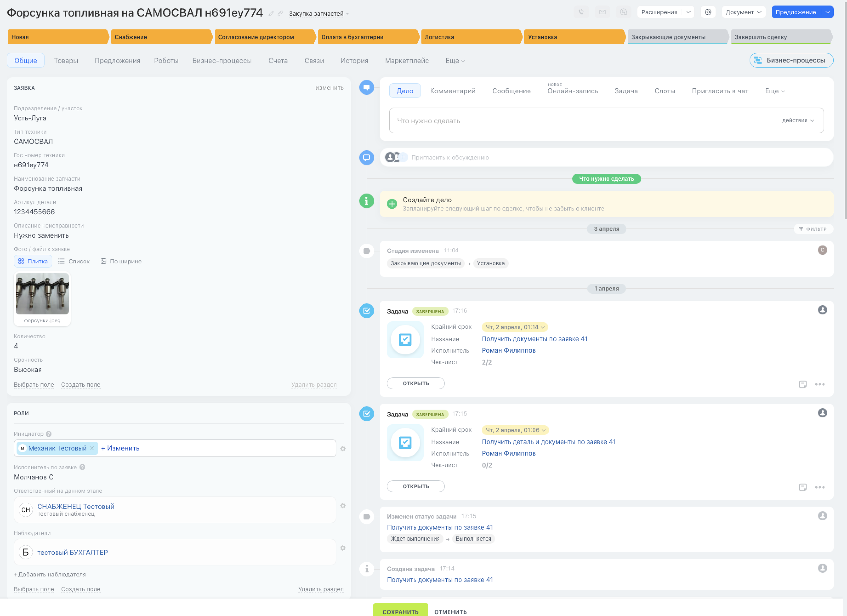Click the phone call icon in header

(x=581, y=12)
